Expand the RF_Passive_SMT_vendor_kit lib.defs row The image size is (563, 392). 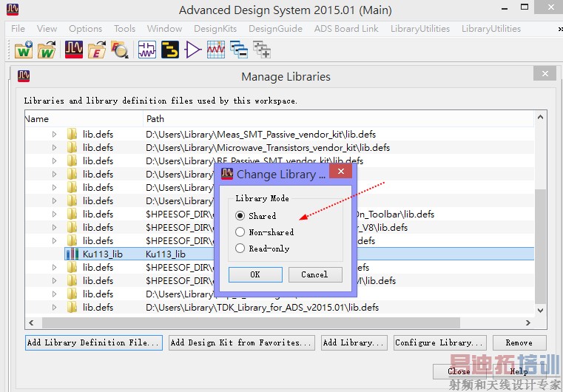[54, 160]
